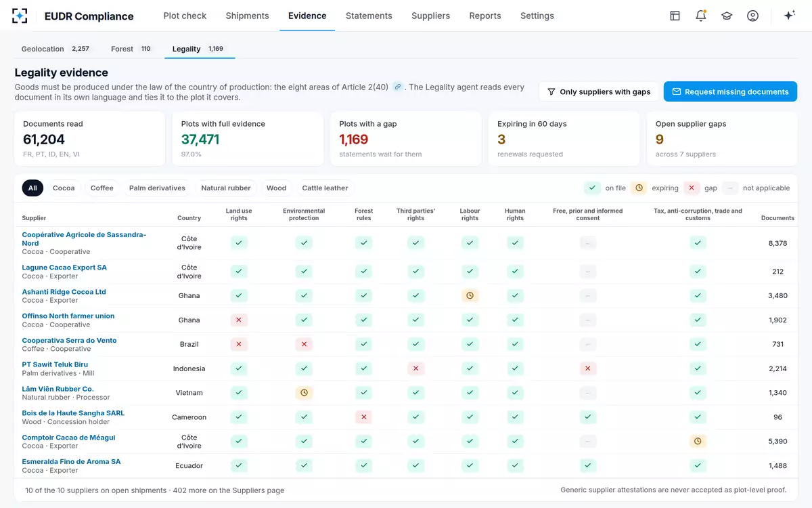Click the EUDR Compliance logo icon
Screen dimensions: 812x508
[20, 16]
